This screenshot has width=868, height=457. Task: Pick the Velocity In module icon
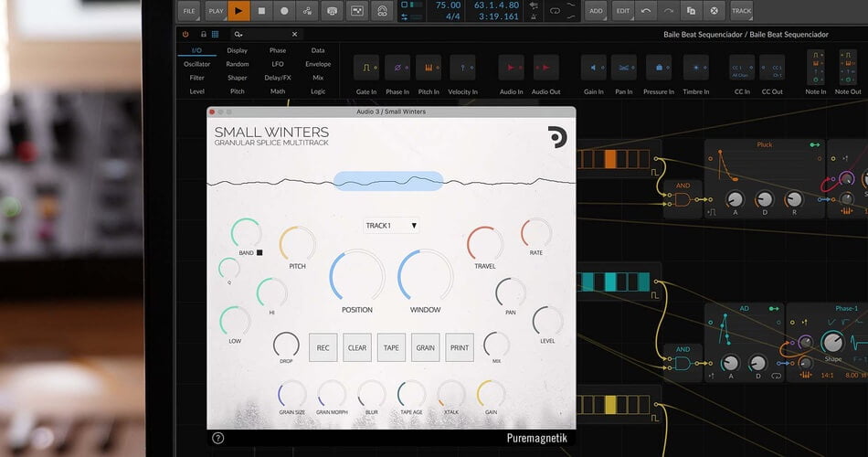point(463,68)
